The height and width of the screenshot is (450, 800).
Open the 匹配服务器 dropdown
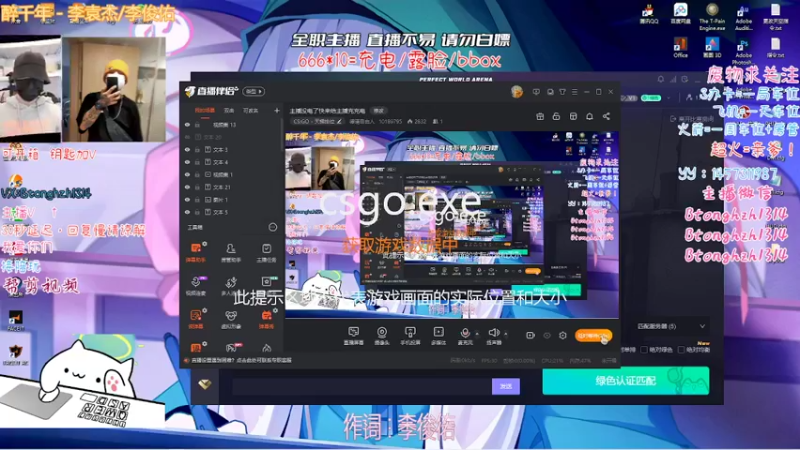671,326
